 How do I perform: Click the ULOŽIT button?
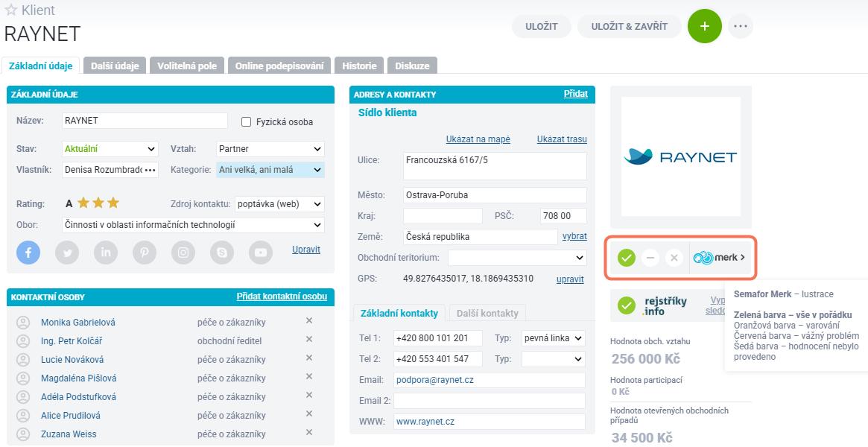click(x=542, y=26)
